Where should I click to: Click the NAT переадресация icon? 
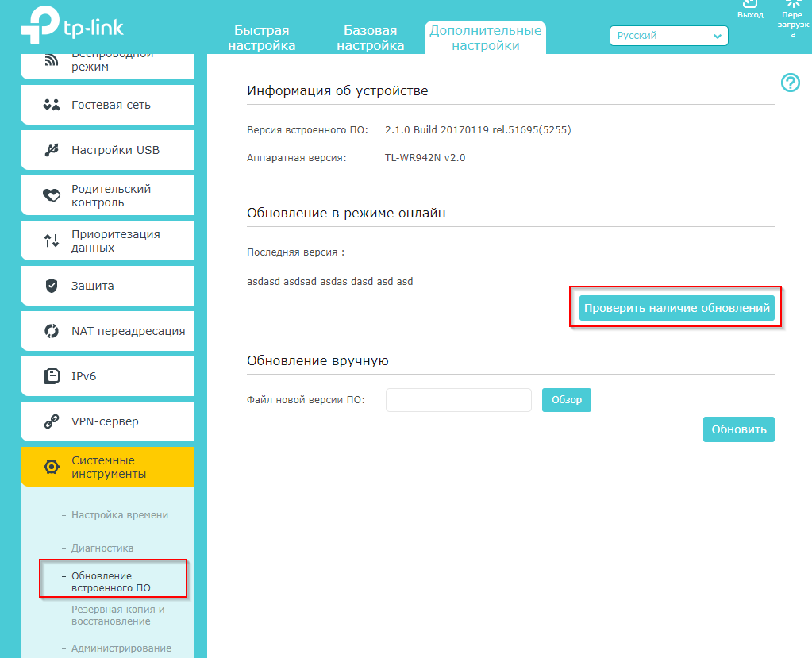pos(52,331)
